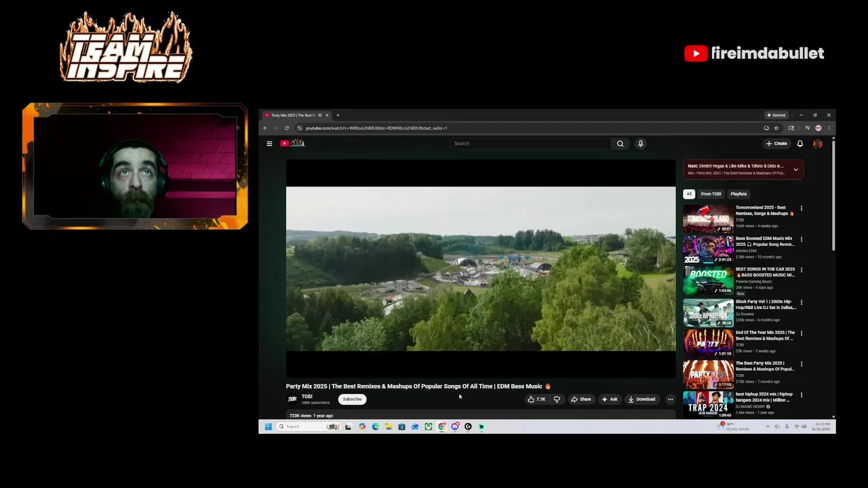Open Block Party Vol 1 video thumbnail
The image size is (868, 488).
click(708, 312)
